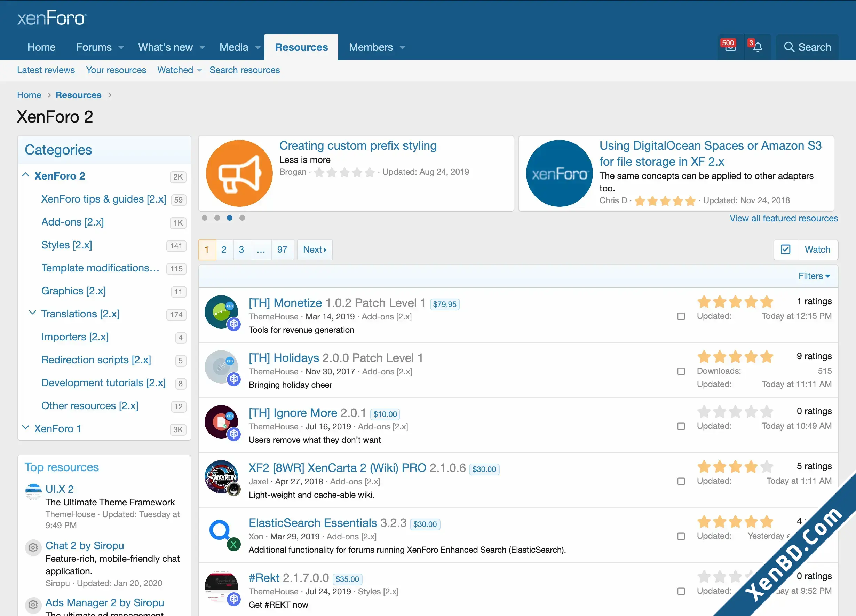
Task: Go to Next page
Action: point(315,250)
